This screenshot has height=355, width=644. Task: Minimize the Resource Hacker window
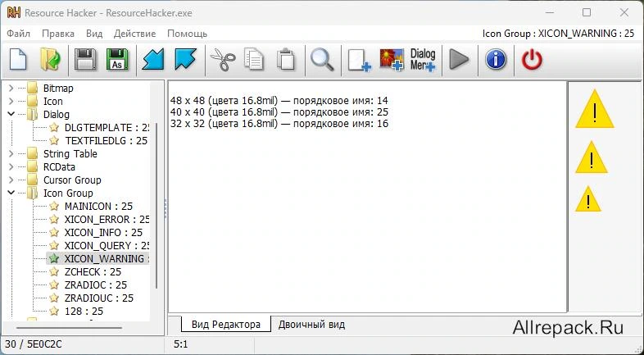point(550,13)
